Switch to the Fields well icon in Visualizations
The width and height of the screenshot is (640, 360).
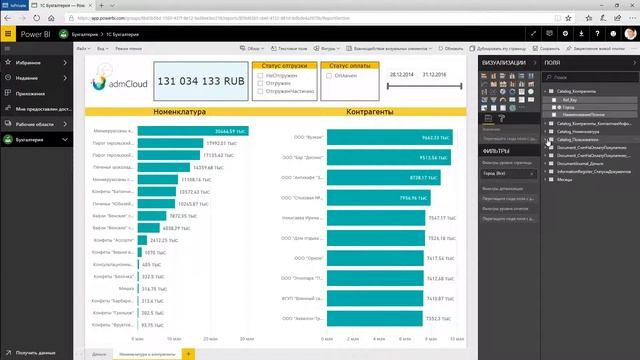[488, 118]
